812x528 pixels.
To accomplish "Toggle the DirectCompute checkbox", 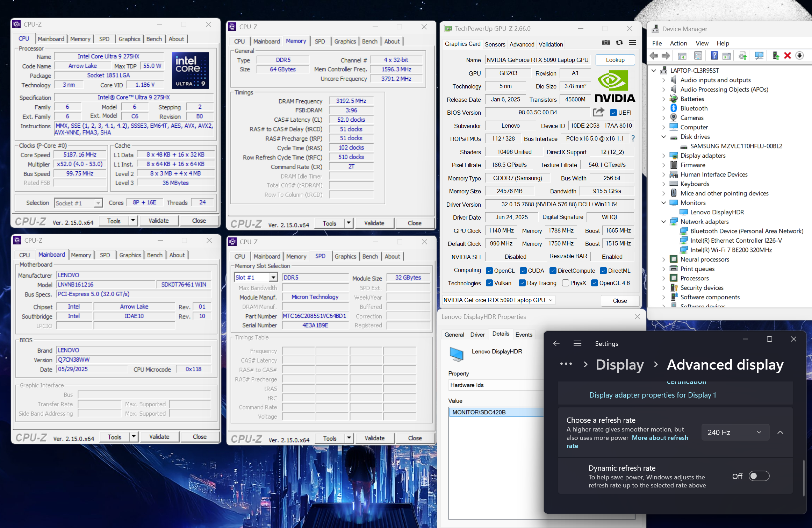I will [x=553, y=271].
